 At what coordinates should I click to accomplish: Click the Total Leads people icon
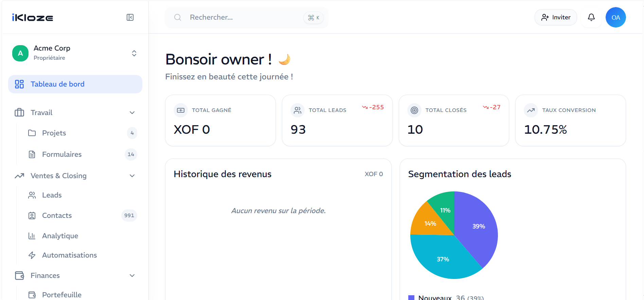pos(298,110)
